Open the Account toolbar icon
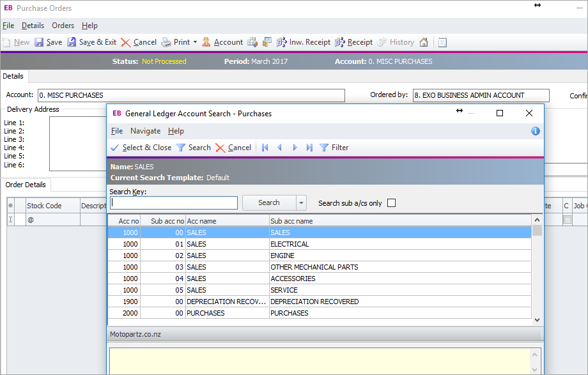The image size is (588, 375). point(206,42)
